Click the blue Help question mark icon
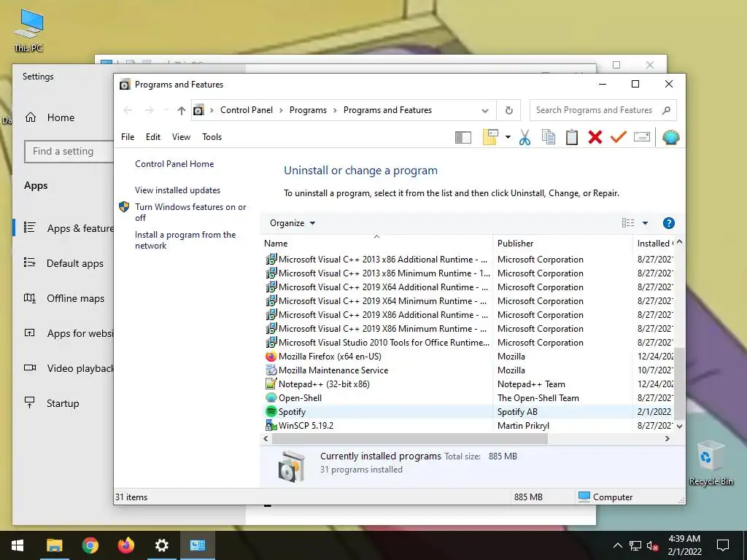 [668, 223]
